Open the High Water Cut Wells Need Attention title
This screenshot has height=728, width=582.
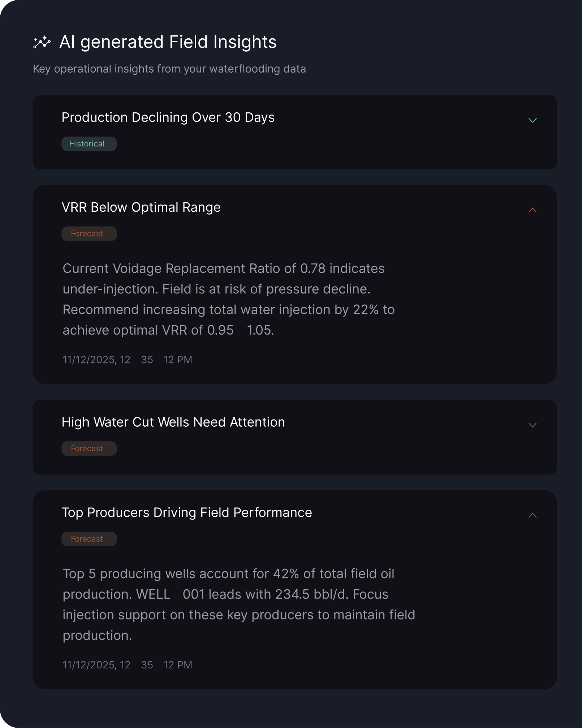point(173,422)
